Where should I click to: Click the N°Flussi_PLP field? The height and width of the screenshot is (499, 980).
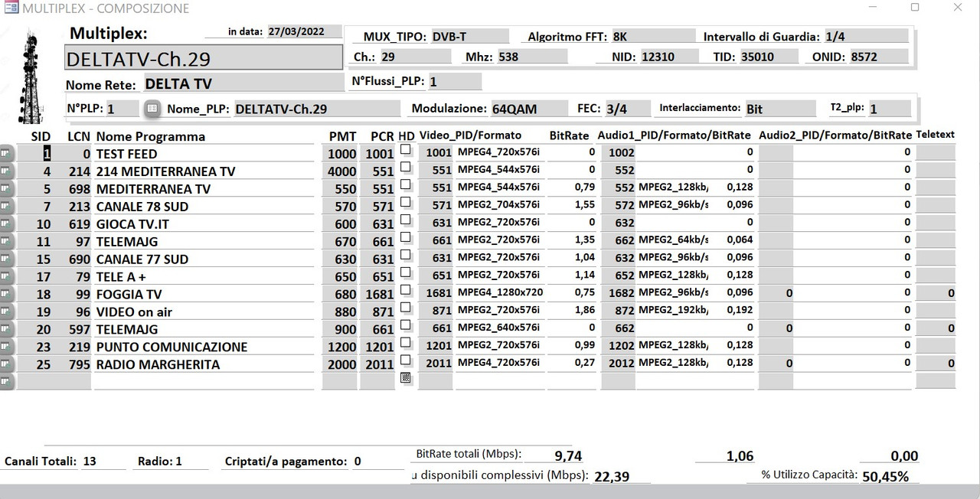click(x=455, y=81)
